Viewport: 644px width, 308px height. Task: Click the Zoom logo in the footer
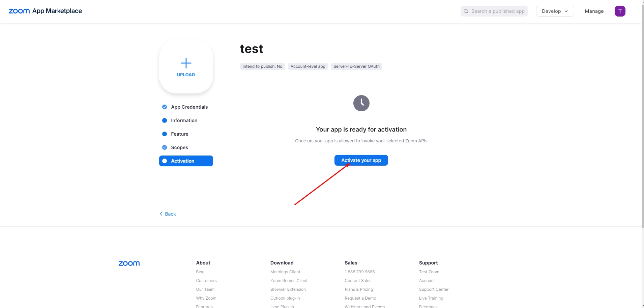129,263
